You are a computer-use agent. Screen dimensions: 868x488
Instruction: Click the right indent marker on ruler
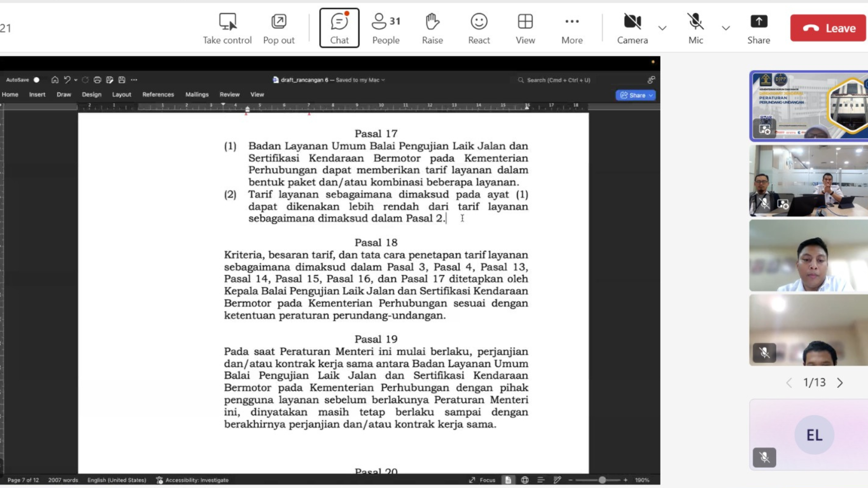pyautogui.click(x=527, y=107)
